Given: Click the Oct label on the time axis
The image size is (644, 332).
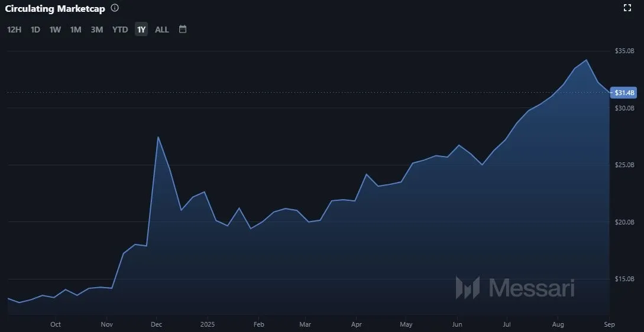Looking at the screenshot, I should coord(56,324).
